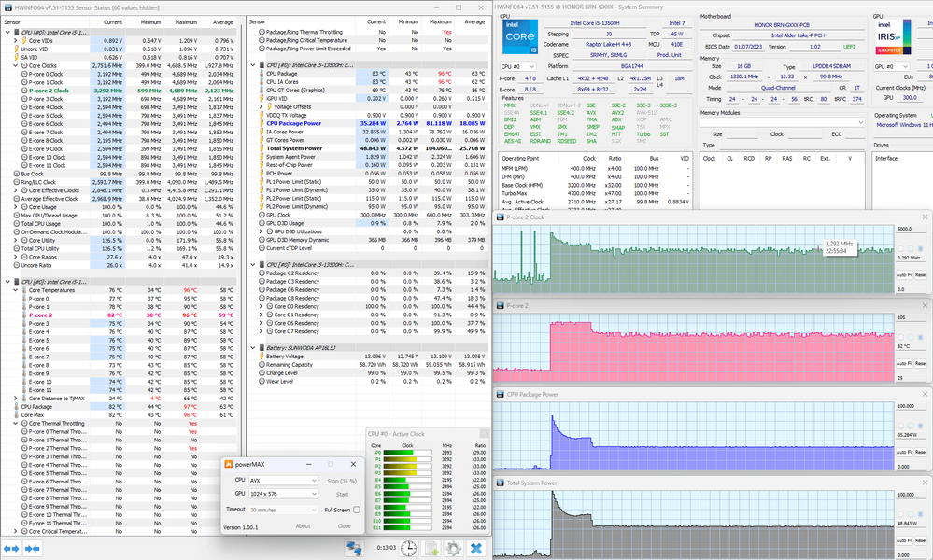Click the save log file icon
This screenshot has height=560, width=933.
coord(432,548)
